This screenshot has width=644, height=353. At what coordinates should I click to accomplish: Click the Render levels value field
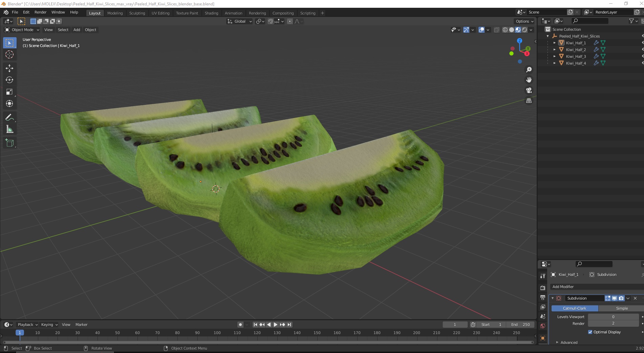point(613,324)
